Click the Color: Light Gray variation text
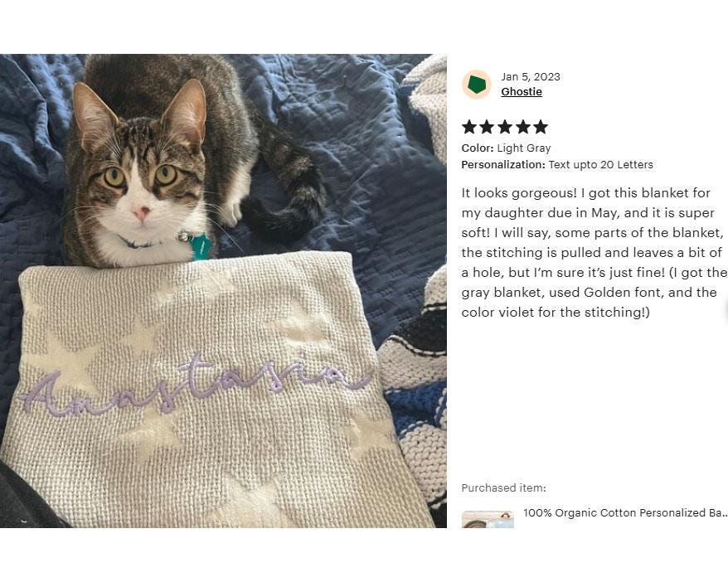The image size is (728, 582). pyautogui.click(x=506, y=148)
